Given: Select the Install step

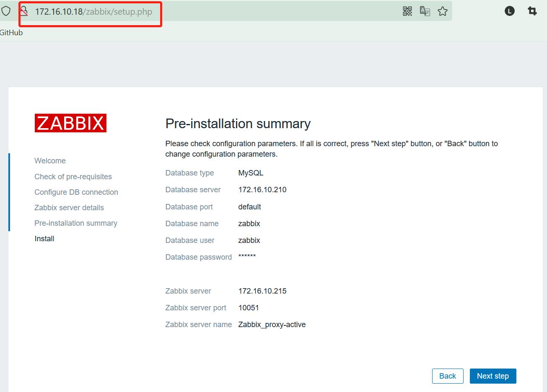Looking at the screenshot, I should pyautogui.click(x=44, y=239).
